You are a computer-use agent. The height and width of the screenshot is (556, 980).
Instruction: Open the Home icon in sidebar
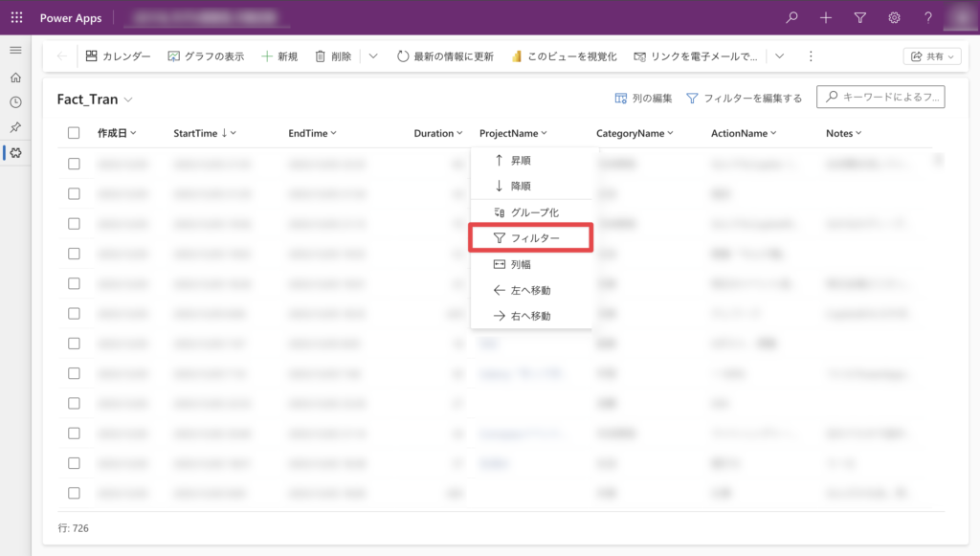tap(15, 78)
